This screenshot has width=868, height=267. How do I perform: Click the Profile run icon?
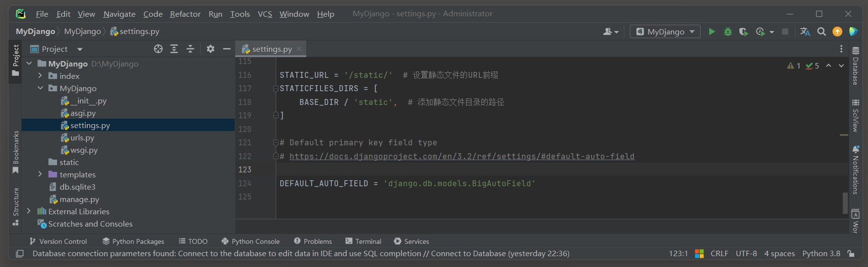760,32
